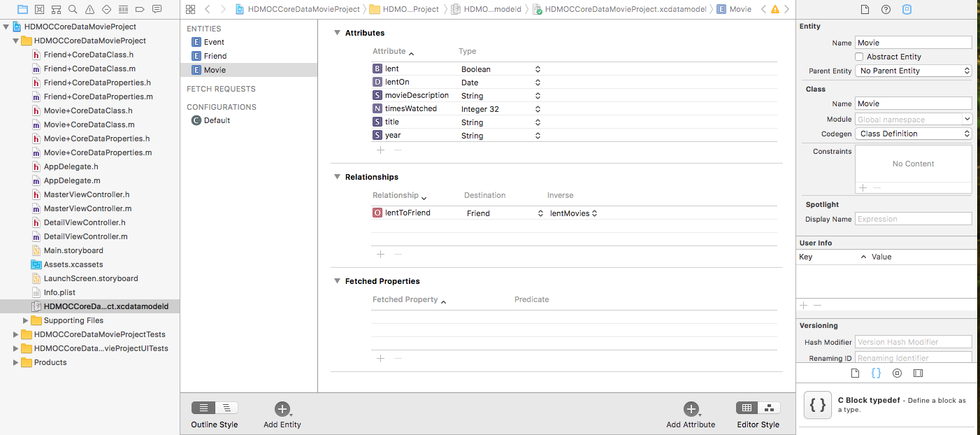Click the Add Attribute plus icon
Viewport: 980px width, 435px height.
point(691,409)
